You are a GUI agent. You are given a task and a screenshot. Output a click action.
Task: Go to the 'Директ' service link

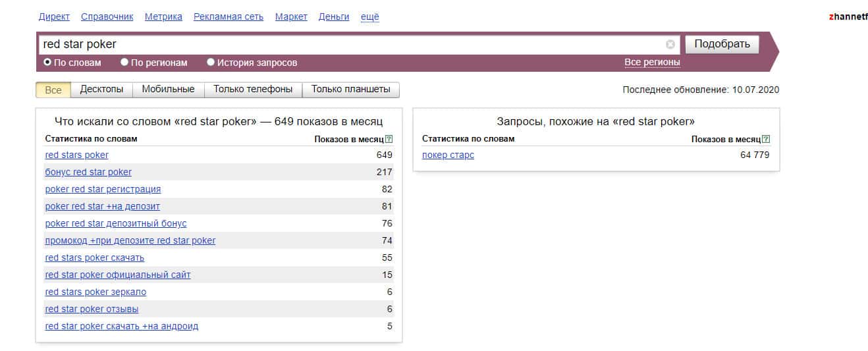click(x=54, y=17)
